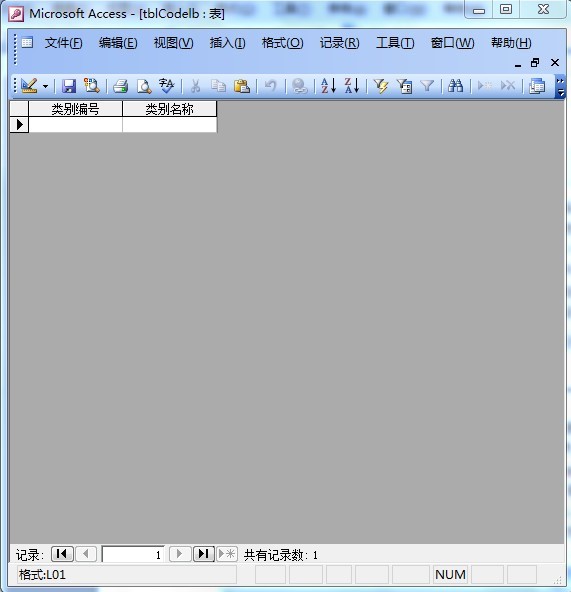The height and width of the screenshot is (592, 571).
Task: Toggle the Apply Filter funnel button
Action: tap(427, 86)
